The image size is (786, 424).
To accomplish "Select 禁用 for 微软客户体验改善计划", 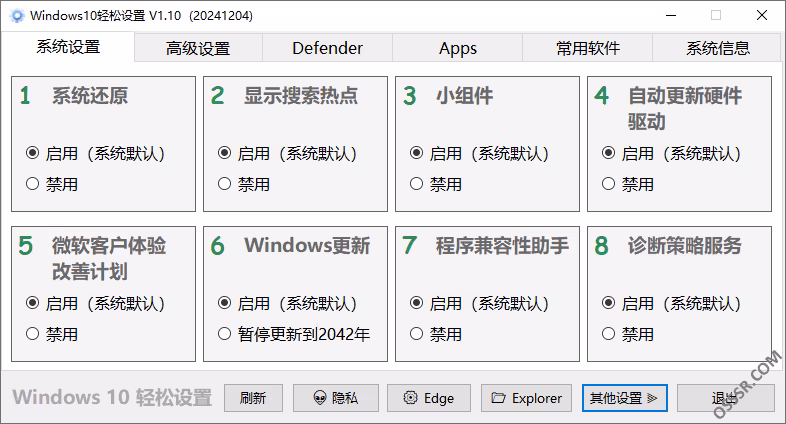I will [33, 334].
